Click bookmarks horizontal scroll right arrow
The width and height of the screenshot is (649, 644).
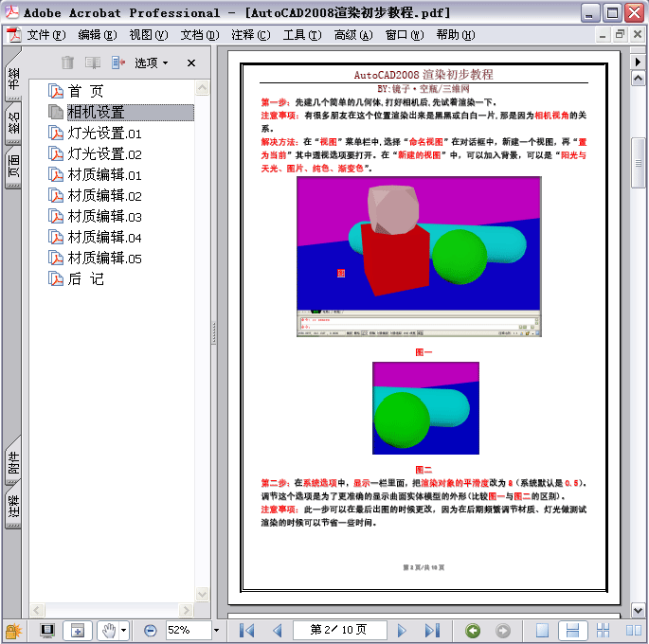coord(186,610)
